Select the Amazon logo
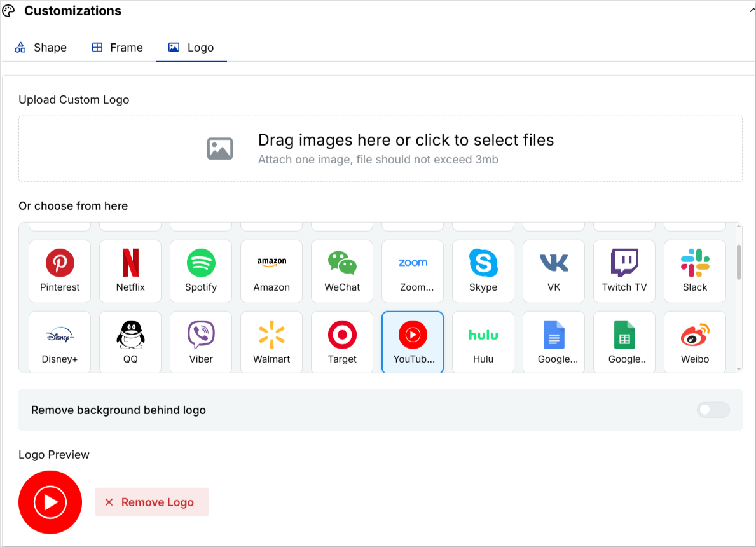The height and width of the screenshot is (547, 756). pyautogui.click(x=271, y=271)
